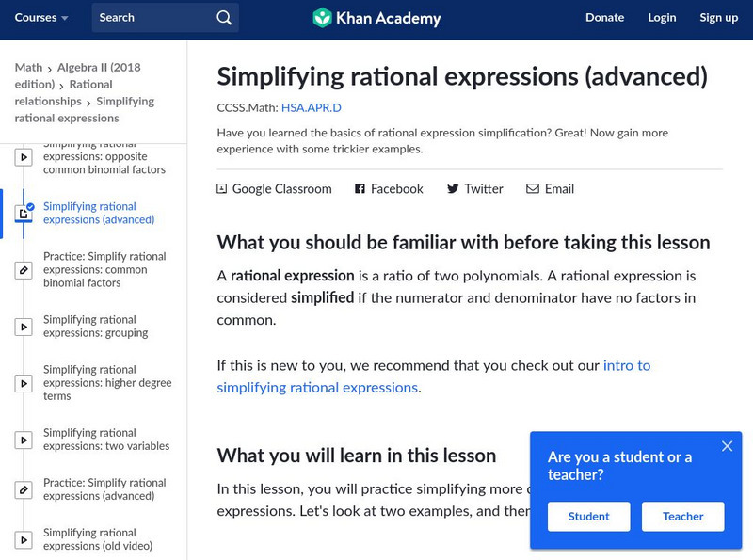Viewport: 753px width, 560px height.
Task: Click Sign up in the header
Action: point(718,18)
